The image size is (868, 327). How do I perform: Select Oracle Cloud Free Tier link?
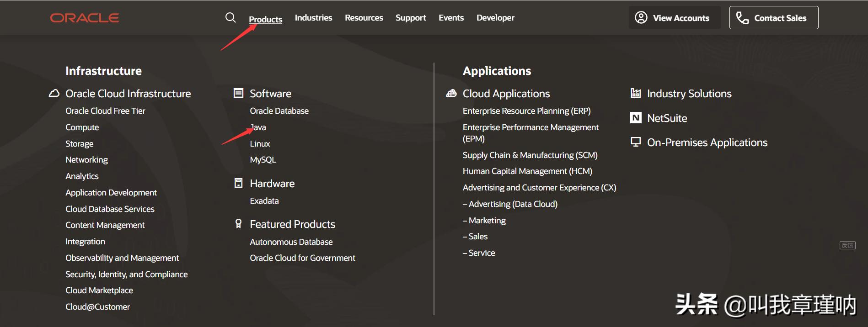[x=105, y=111]
